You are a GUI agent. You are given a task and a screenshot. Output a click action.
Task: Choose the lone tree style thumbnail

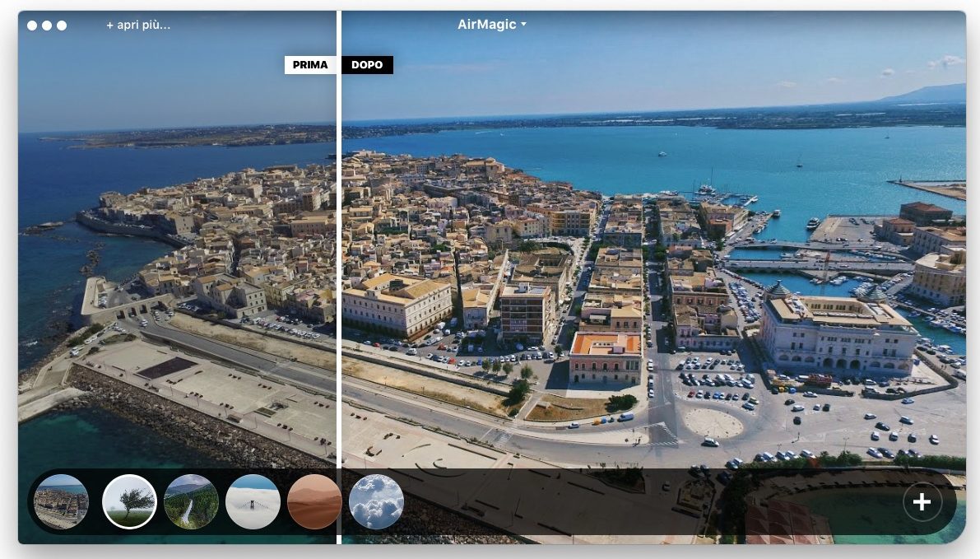point(129,501)
